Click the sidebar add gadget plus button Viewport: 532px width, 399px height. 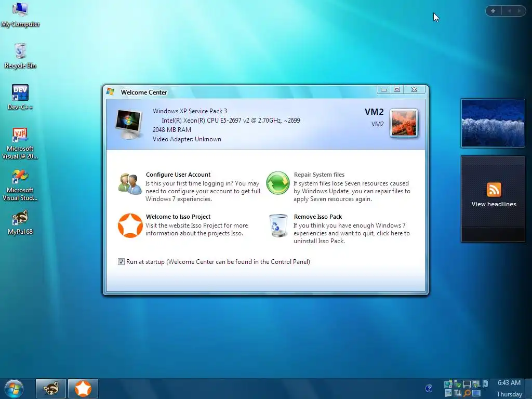click(x=493, y=11)
